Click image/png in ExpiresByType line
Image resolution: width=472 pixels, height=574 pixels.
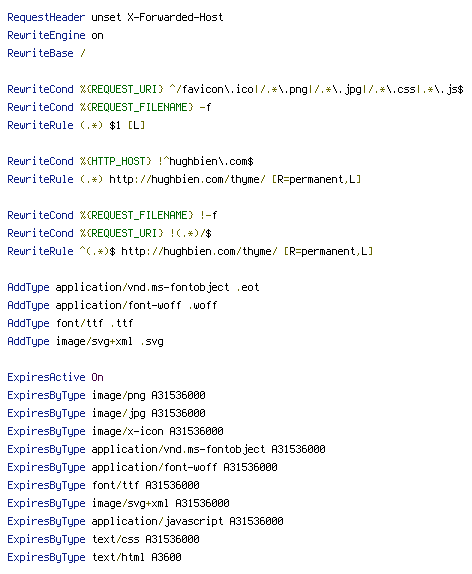point(118,395)
